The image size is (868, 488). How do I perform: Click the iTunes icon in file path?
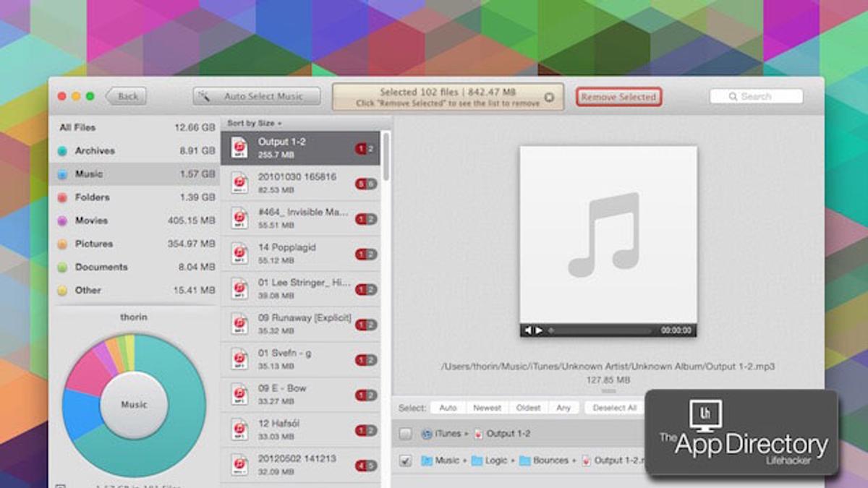click(x=427, y=434)
